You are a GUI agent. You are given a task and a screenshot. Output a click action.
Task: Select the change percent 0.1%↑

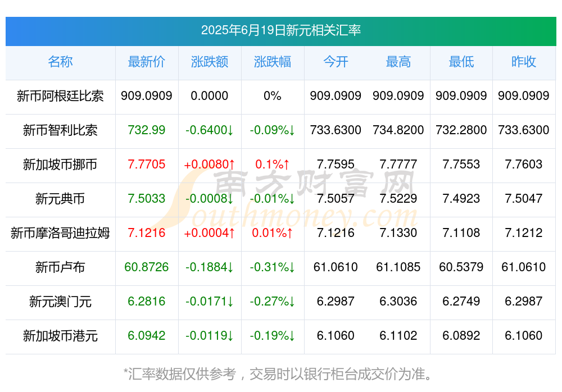[273, 164]
